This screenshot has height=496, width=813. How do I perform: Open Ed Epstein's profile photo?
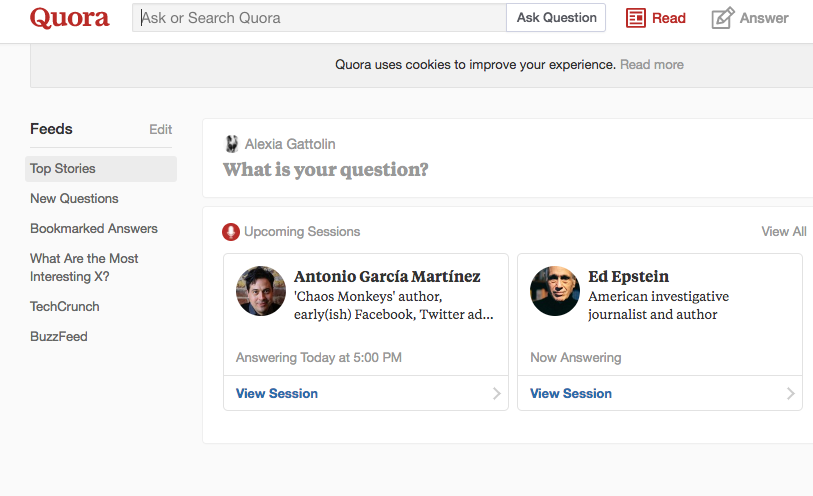tap(555, 291)
